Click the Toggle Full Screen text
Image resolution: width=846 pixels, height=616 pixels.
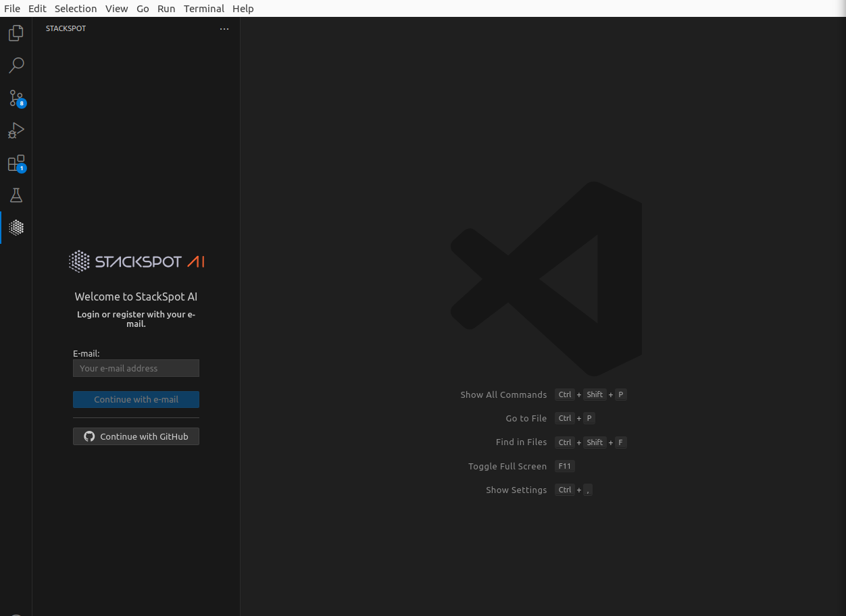(x=507, y=466)
